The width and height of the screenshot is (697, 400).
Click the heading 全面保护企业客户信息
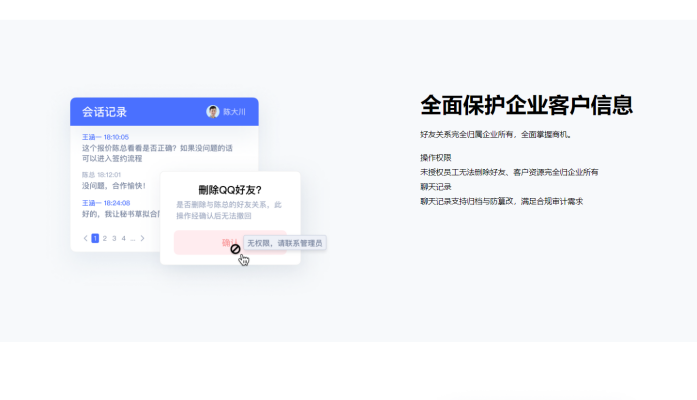(527, 105)
